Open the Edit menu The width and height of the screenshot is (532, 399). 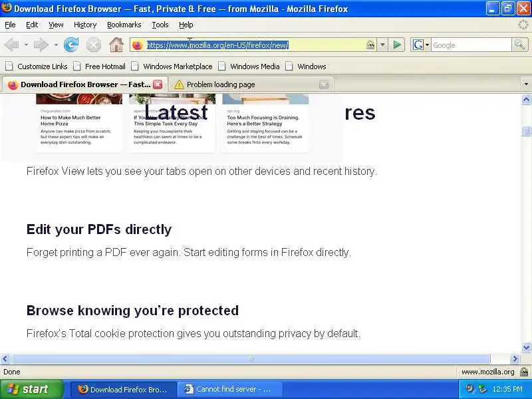click(x=32, y=25)
